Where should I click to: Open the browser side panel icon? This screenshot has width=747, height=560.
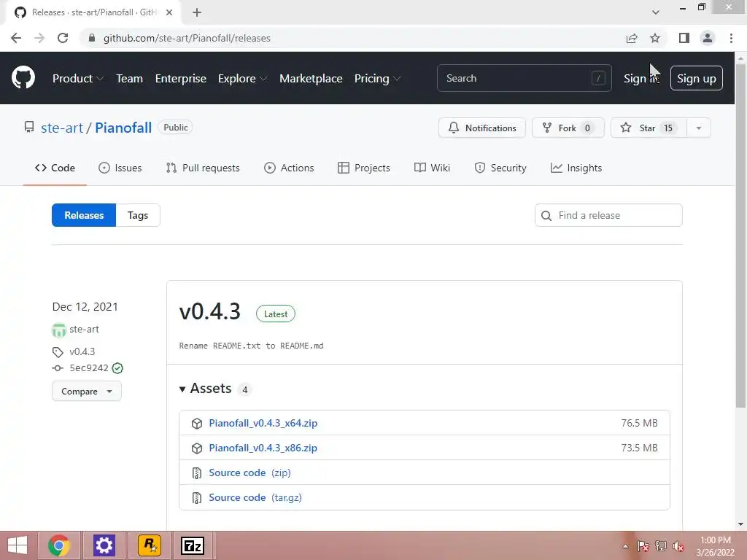click(x=684, y=38)
